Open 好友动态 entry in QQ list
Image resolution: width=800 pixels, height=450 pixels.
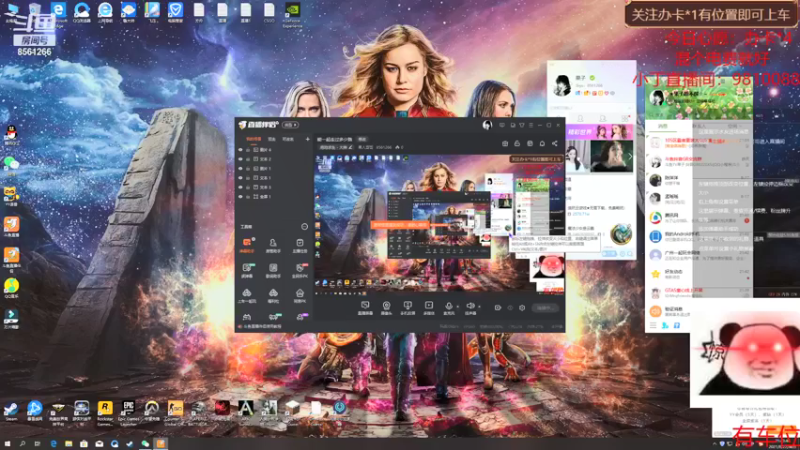click(698, 274)
